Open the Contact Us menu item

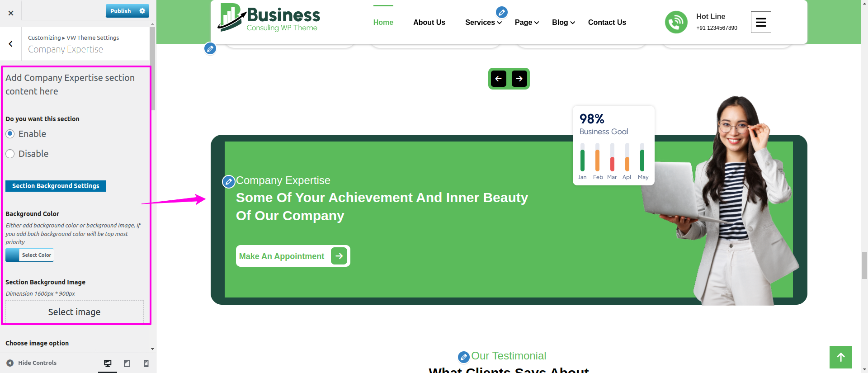tap(607, 23)
